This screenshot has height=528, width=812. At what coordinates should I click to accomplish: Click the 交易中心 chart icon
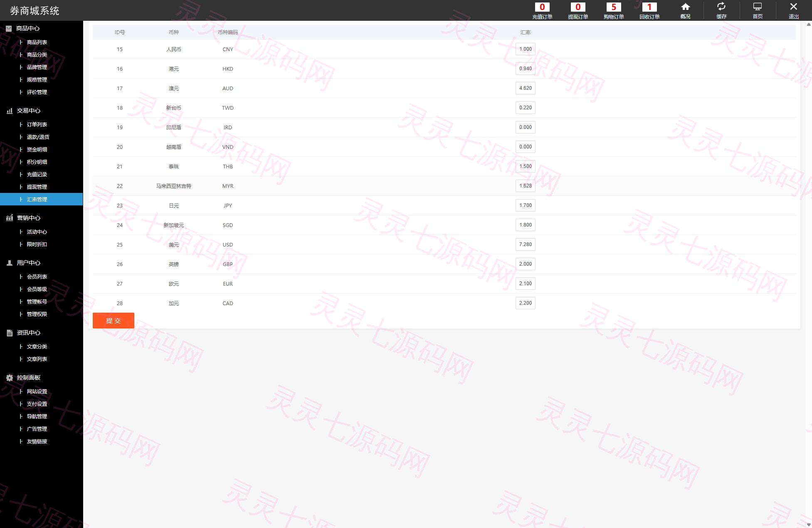tap(10, 111)
